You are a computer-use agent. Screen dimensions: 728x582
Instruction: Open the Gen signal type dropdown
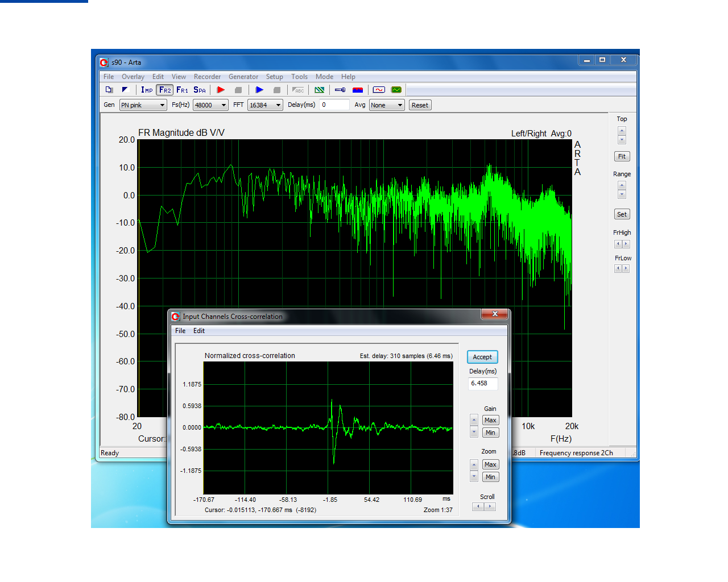click(x=143, y=105)
